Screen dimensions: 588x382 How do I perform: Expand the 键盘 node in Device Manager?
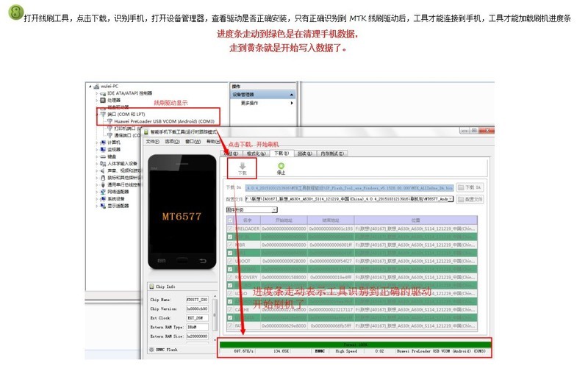click(97, 156)
